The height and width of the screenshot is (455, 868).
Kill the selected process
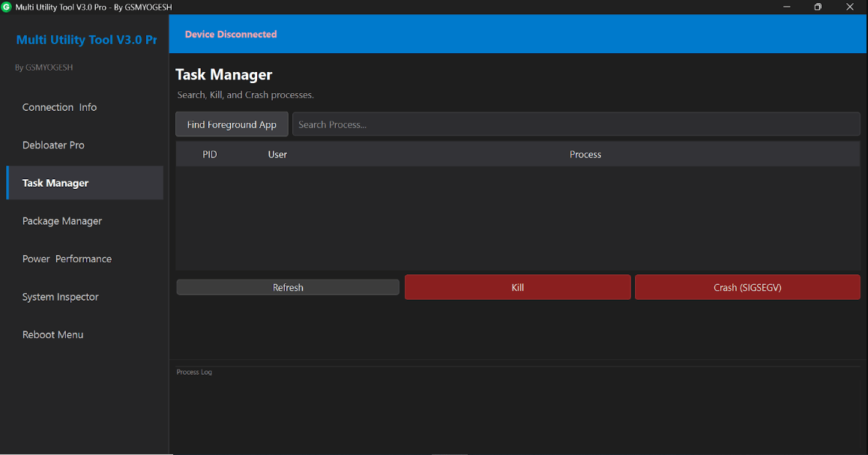517,287
